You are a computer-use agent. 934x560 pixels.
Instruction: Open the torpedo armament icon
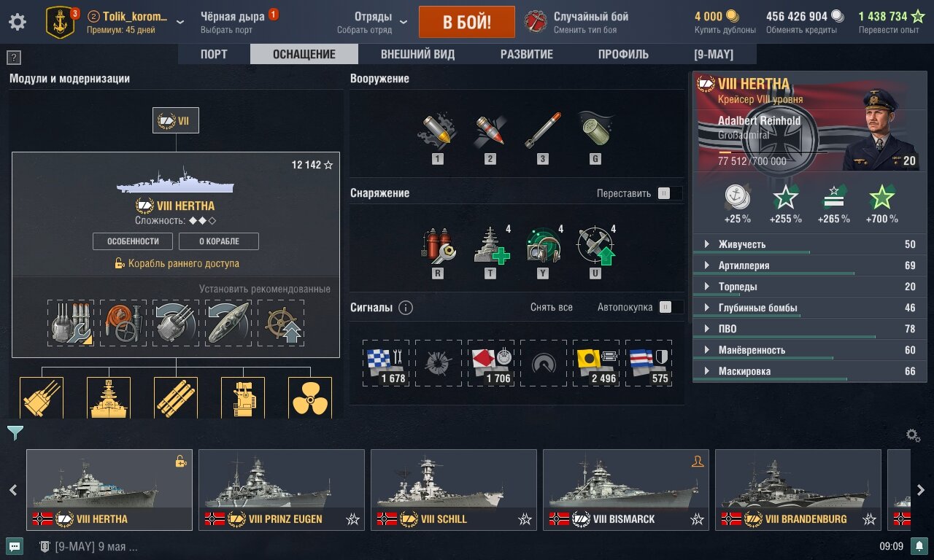point(543,131)
